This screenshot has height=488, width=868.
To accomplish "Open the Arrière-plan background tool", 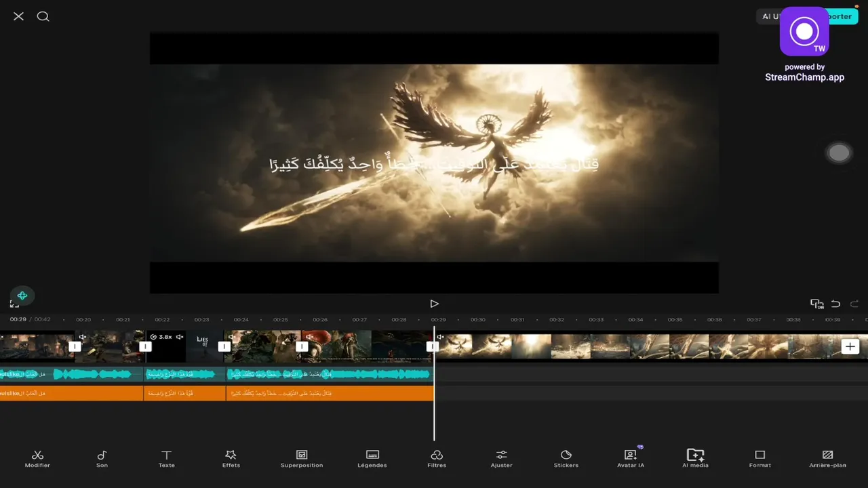I will point(827,459).
